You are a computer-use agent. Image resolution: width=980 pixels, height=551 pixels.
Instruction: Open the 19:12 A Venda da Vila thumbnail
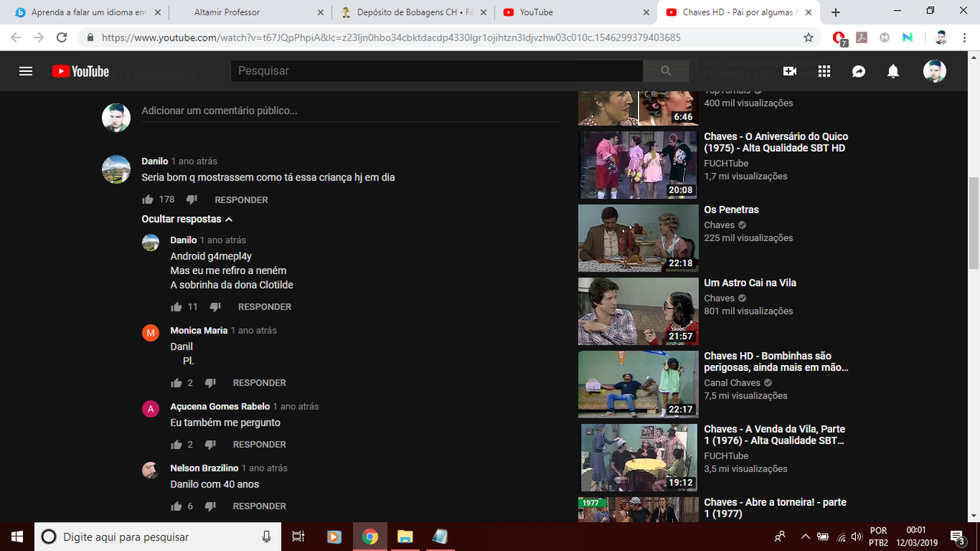pyautogui.click(x=639, y=458)
